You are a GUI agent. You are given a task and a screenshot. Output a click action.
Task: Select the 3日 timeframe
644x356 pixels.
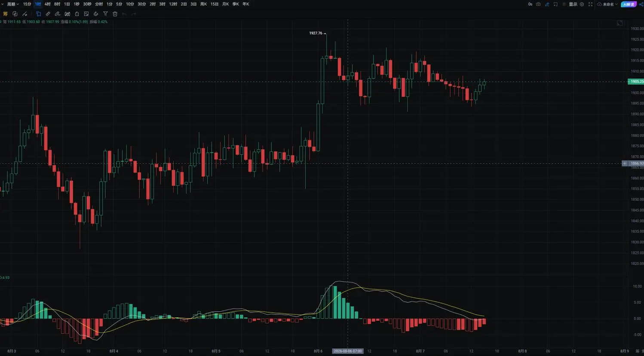(193, 4)
